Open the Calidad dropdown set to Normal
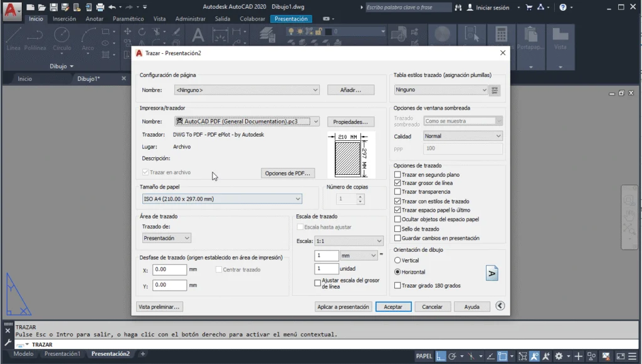The image size is (642, 364). tap(497, 136)
